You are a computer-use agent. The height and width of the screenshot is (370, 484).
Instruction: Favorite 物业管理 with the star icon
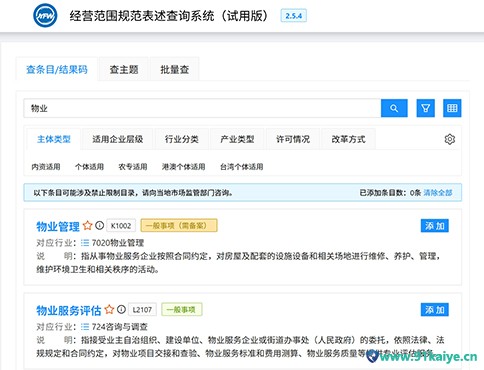87,226
